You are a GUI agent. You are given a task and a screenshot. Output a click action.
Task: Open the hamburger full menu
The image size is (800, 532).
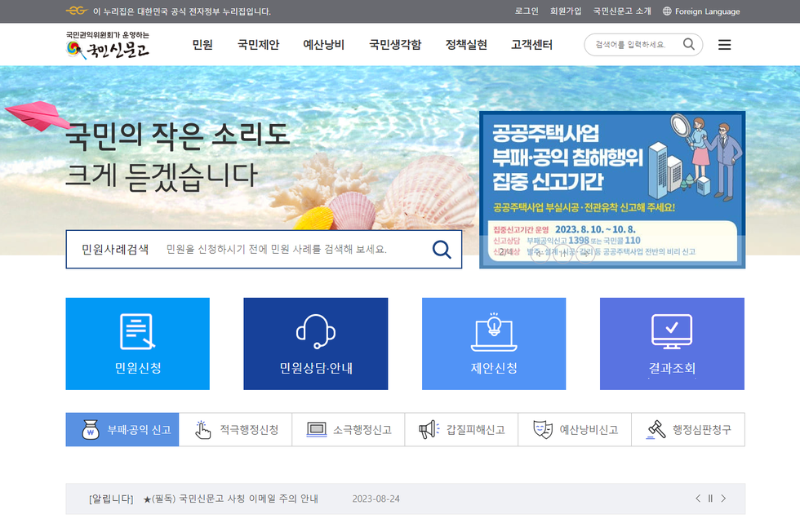tap(724, 45)
